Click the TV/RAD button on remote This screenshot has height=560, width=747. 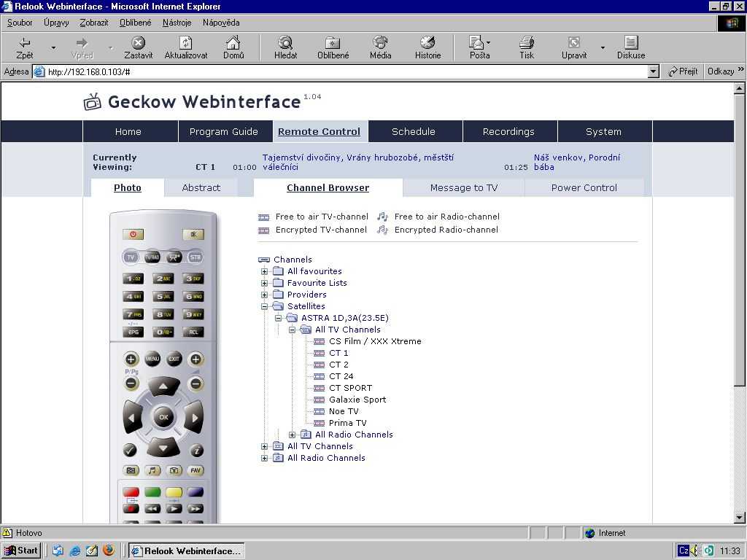point(152,257)
